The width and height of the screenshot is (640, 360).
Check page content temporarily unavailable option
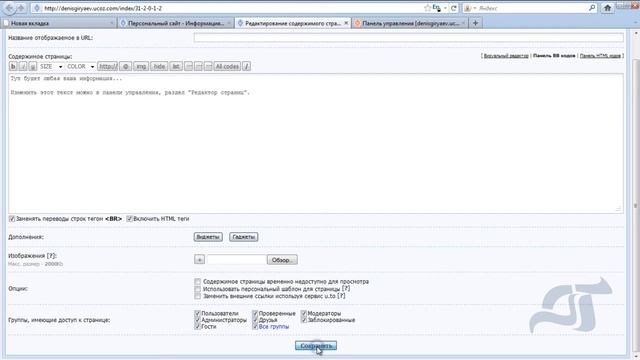click(x=198, y=282)
